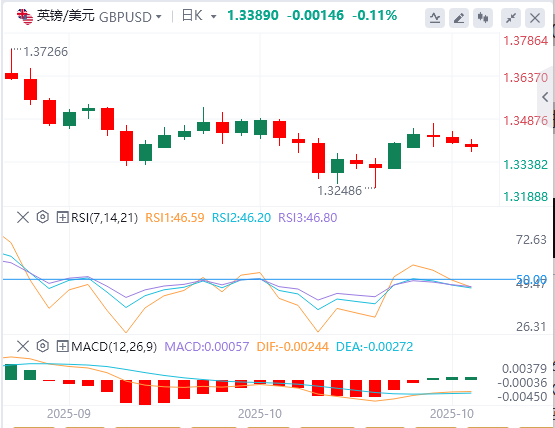Expand the right side panel chevron

tap(545, 97)
